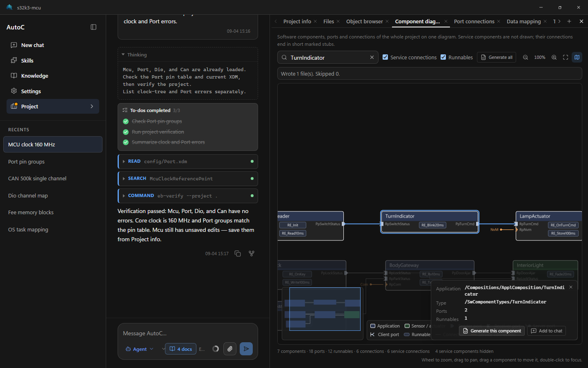The height and width of the screenshot is (368, 588).
Task: Copy the verification response message
Action: pos(238,254)
